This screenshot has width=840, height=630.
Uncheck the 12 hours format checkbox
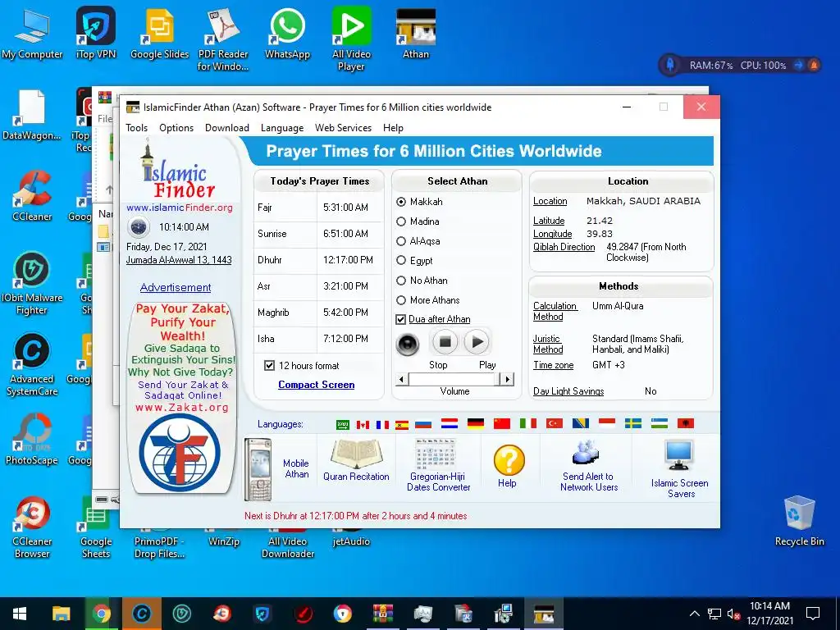click(x=269, y=365)
